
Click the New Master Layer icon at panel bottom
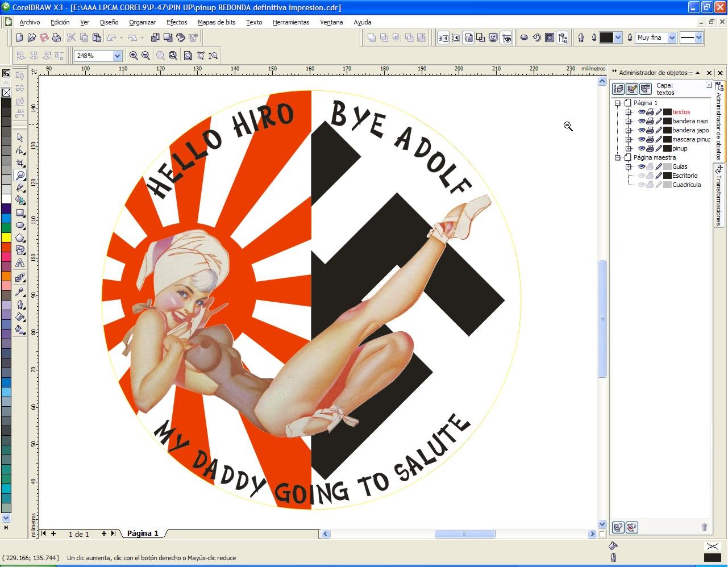(631, 527)
